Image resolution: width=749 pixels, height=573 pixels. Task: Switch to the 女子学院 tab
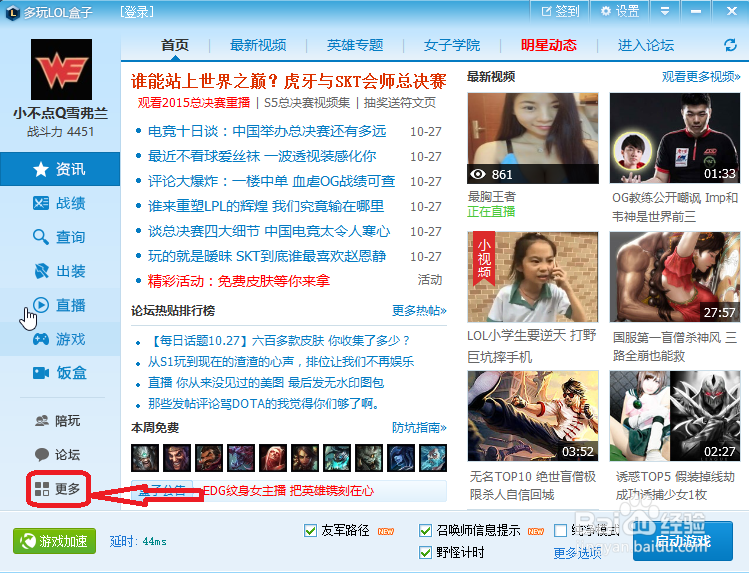[x=452, y=45]
